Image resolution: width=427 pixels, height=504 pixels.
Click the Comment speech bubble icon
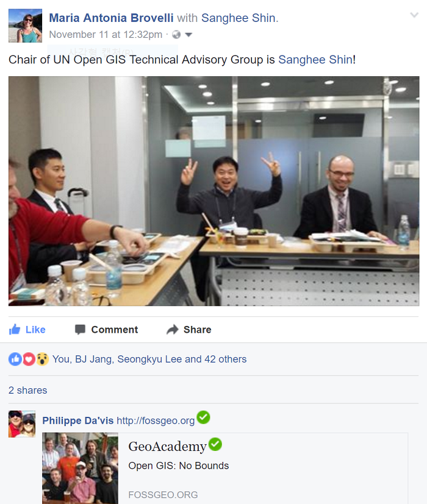pyautogui.click(x=80, y=330)
